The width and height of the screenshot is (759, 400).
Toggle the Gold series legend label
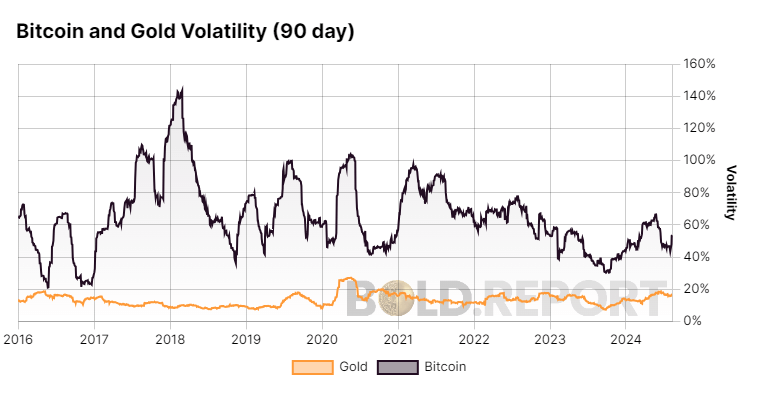pyautogui.click(x=353, y=367)
